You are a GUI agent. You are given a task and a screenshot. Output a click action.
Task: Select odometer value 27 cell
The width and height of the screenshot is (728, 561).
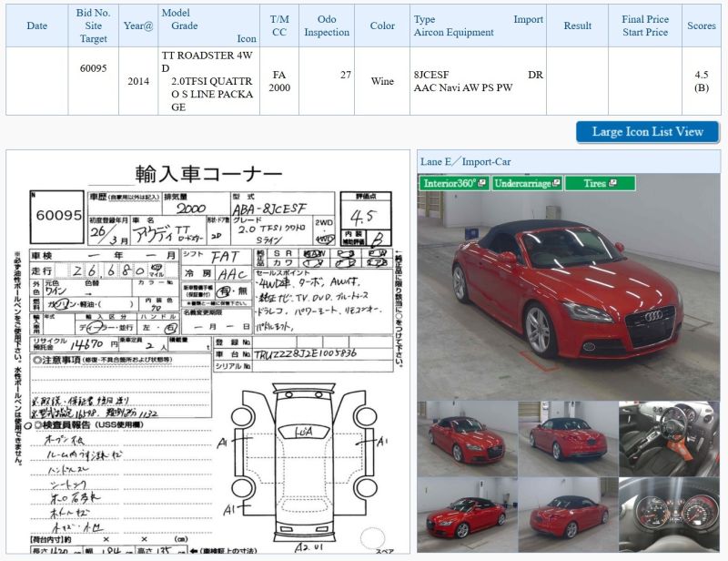click(327, 81)
